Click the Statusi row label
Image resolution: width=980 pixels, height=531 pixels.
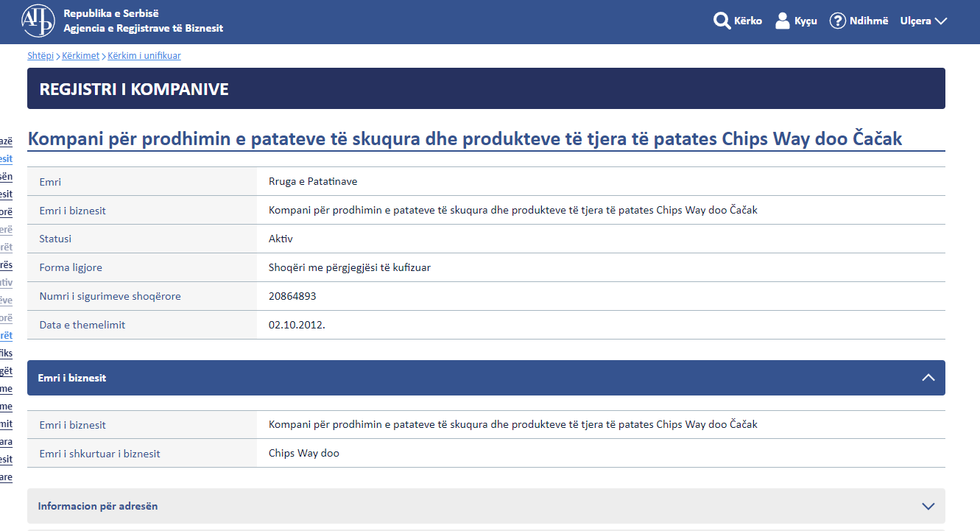click(55, 239)
